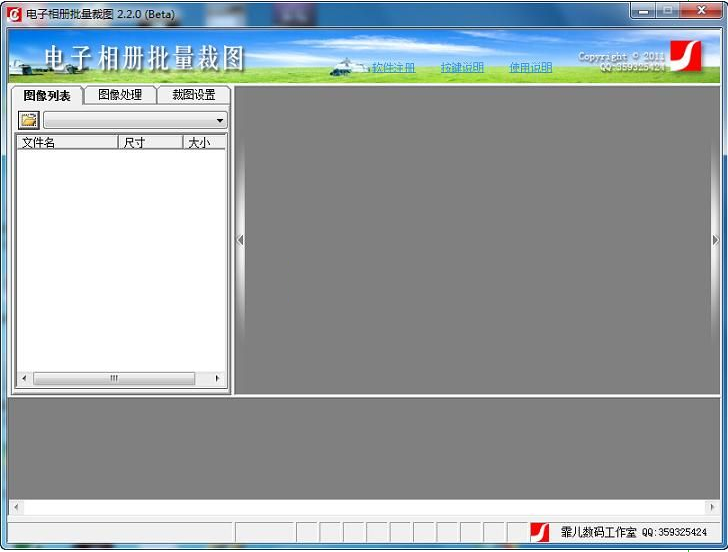This screenshot has width=728, height=552.
Task: Click the app icon in the title bar
Action: [14, 14]
